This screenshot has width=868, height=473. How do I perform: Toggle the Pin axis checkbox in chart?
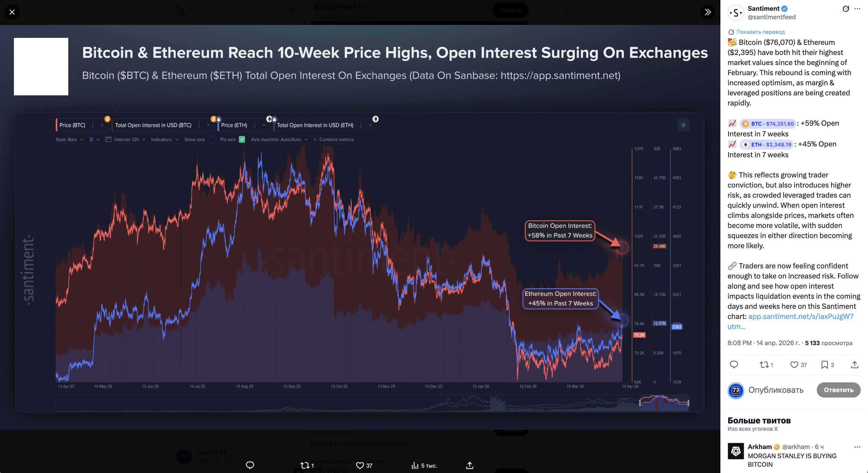pos(242,139)
